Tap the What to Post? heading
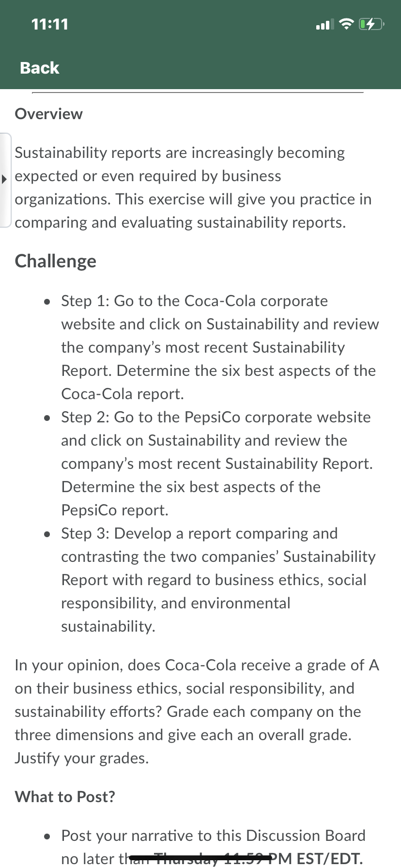The width and height of the screenshot is (401, 868). [65, 797]
